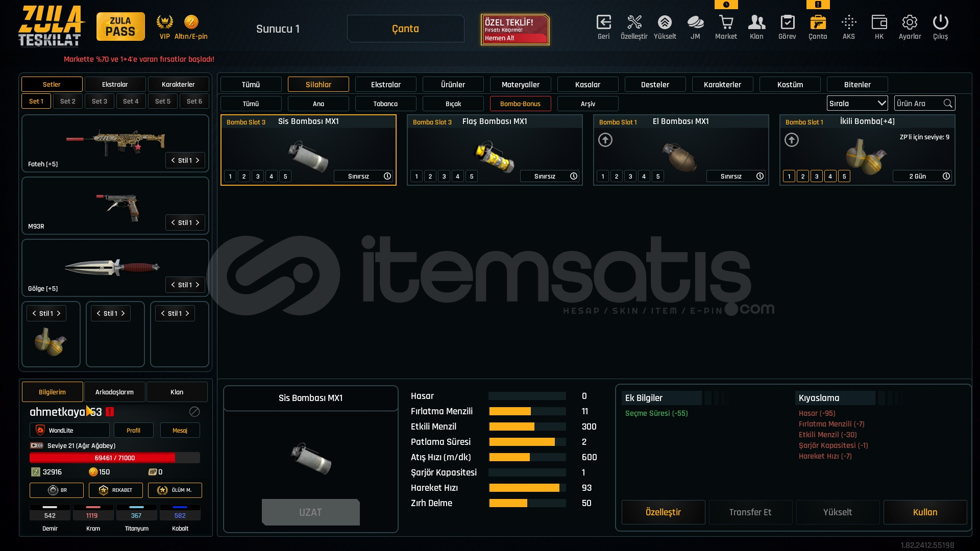Go back with the Geri icon

pos(603,23)
